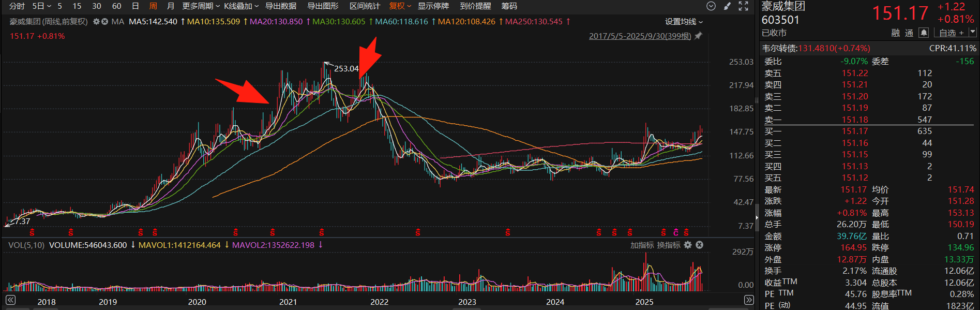Viewport: 980px width, 310px height.
Task: Click the 融 margin trading tag
Action: 896,33
